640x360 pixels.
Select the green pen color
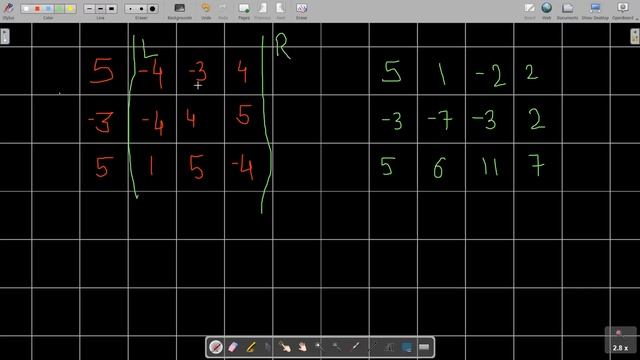(x=59, y=9)
